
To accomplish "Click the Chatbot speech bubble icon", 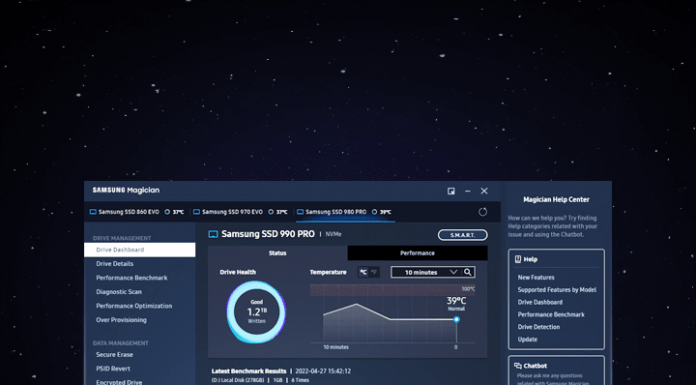I will tap(518, 366).
